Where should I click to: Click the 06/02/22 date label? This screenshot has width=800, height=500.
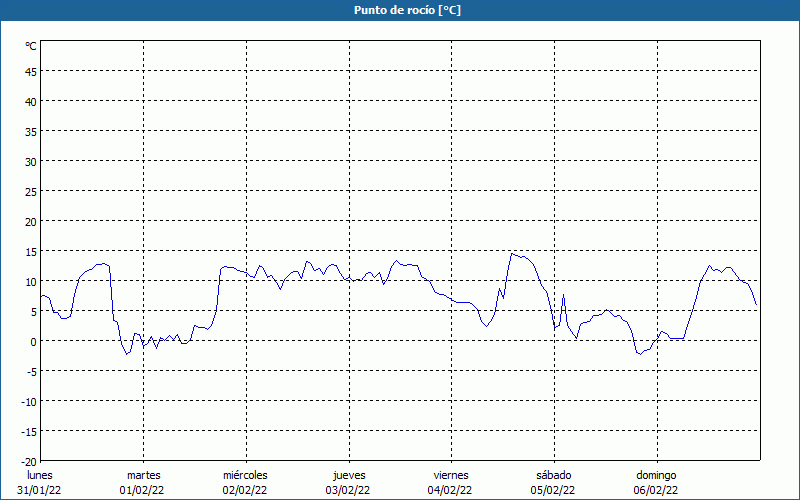[x=656, y=490]
